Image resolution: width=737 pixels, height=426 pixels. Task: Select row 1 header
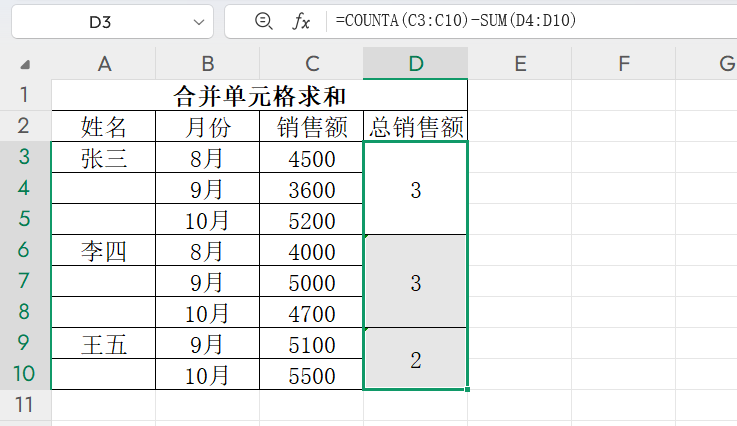pos(25,96)
